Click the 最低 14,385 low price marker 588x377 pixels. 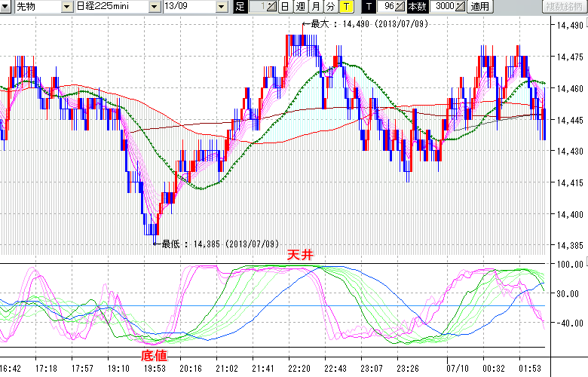217,244
